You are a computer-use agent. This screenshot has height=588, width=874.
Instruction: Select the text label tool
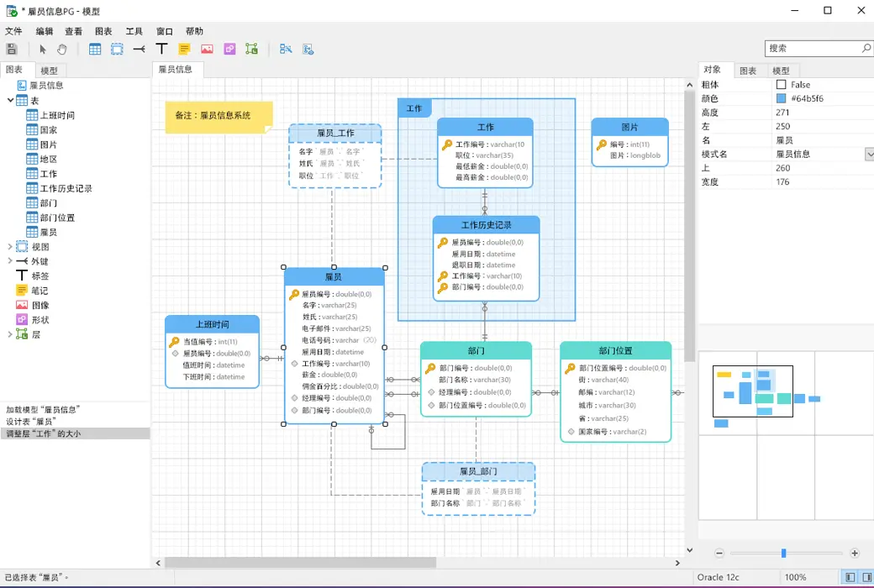click(x=161, y=49)
